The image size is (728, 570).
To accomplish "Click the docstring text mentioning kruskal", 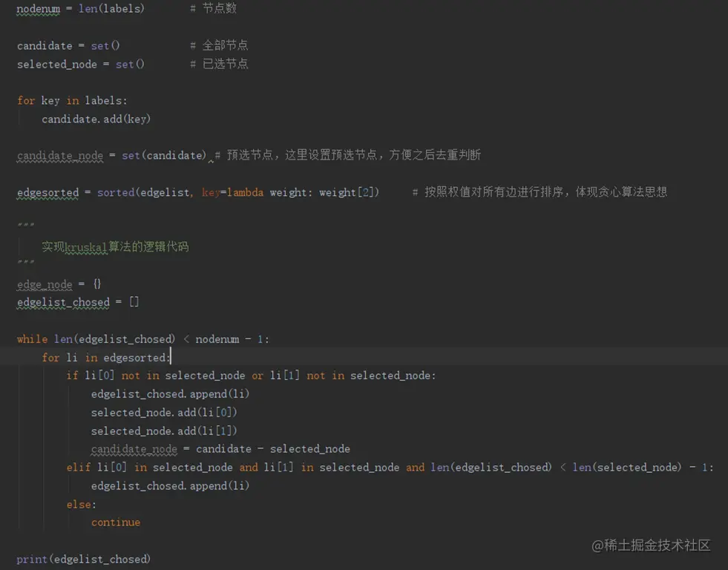I will click(x=115, y=247).
